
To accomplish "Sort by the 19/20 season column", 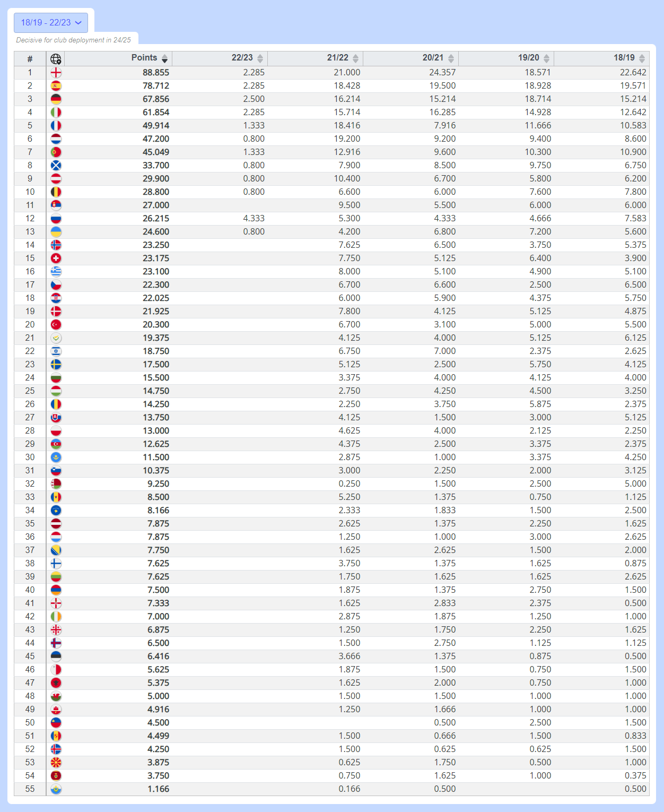I will [506, 58].
